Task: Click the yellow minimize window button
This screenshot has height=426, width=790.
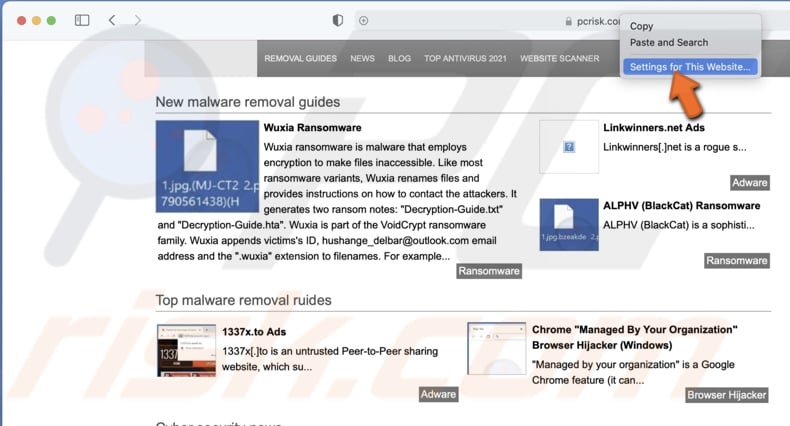Action: coord(36,21)
